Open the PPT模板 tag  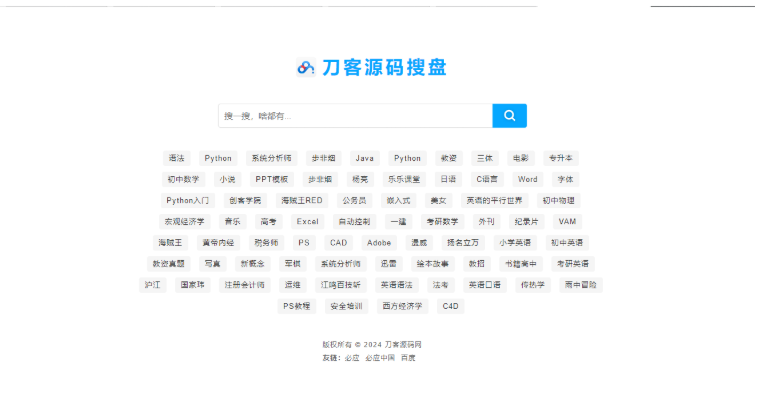click(272, 179)
